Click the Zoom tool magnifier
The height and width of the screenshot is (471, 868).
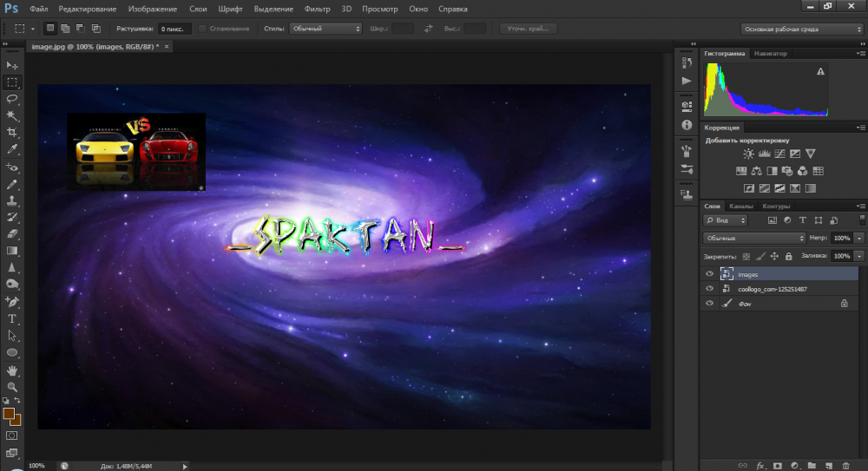(12, 387)
